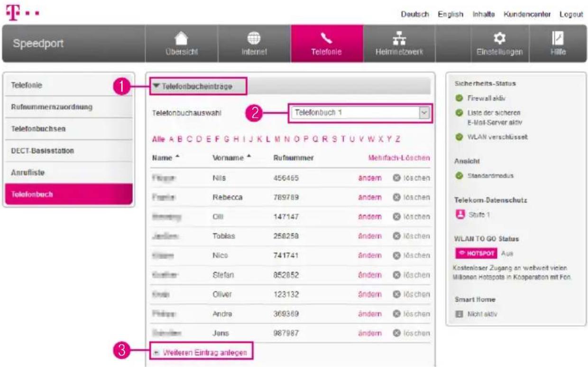Expand Weiteren Eintrag anlegen
This screenshot has width=588, height=367.
(205, 353)
